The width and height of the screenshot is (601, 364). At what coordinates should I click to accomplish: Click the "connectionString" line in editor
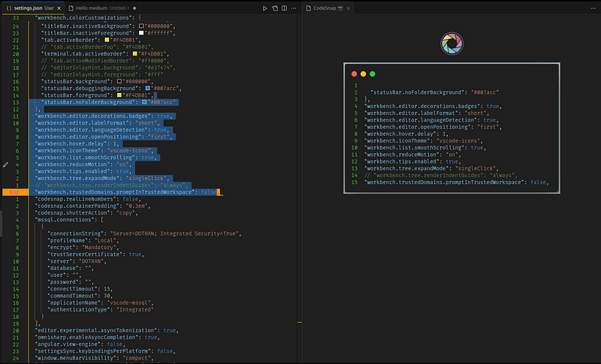click(144, 233)
